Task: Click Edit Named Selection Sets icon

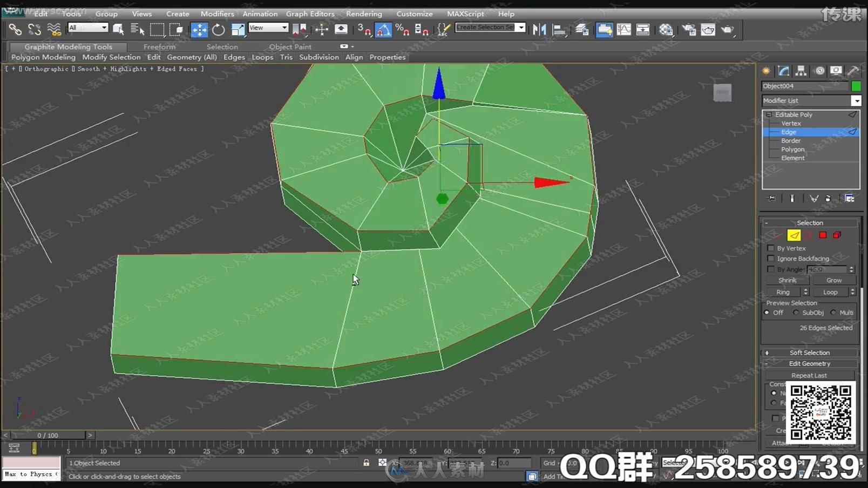Action: [x=443, y=30]
